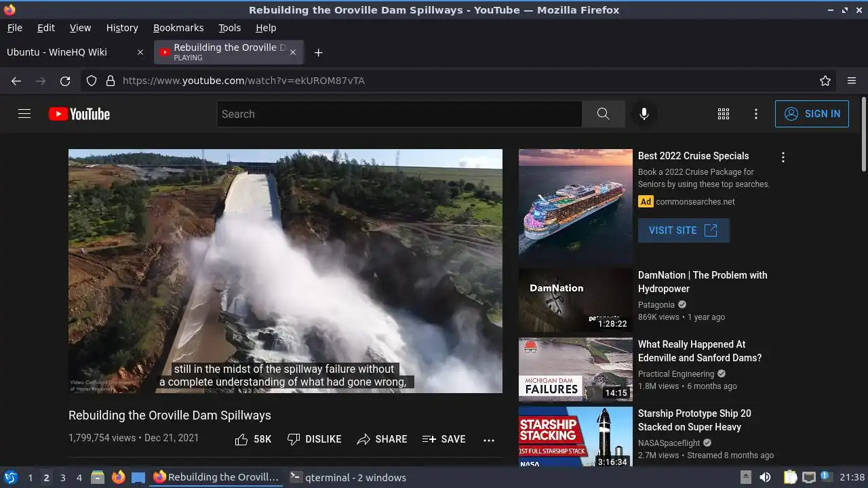This screenshot has width=868, height=488.
Task: Open the DamNation video thumbnail
Action: tap(576, 300)
